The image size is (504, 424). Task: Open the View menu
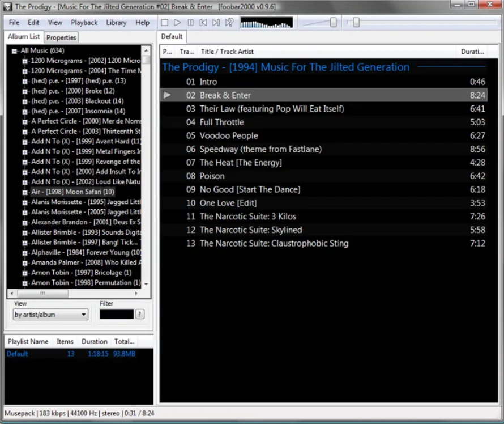tap(55, 23)
